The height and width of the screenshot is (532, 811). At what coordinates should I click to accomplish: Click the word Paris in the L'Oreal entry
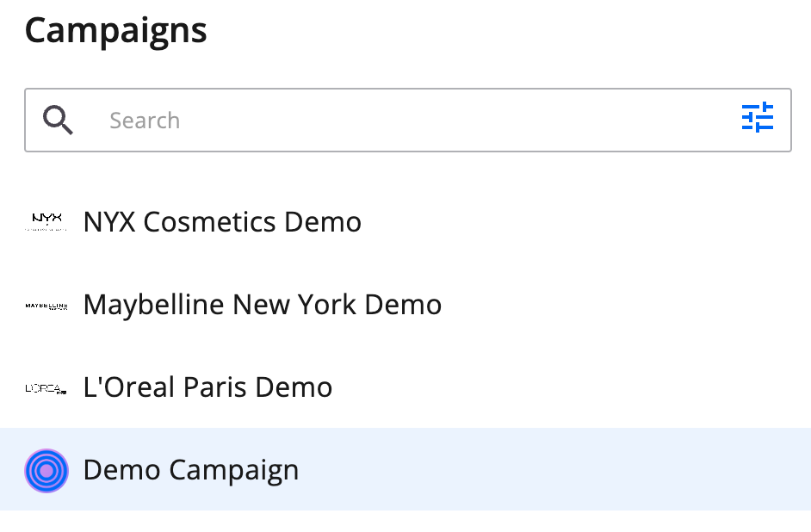click(x=214, y=387)
